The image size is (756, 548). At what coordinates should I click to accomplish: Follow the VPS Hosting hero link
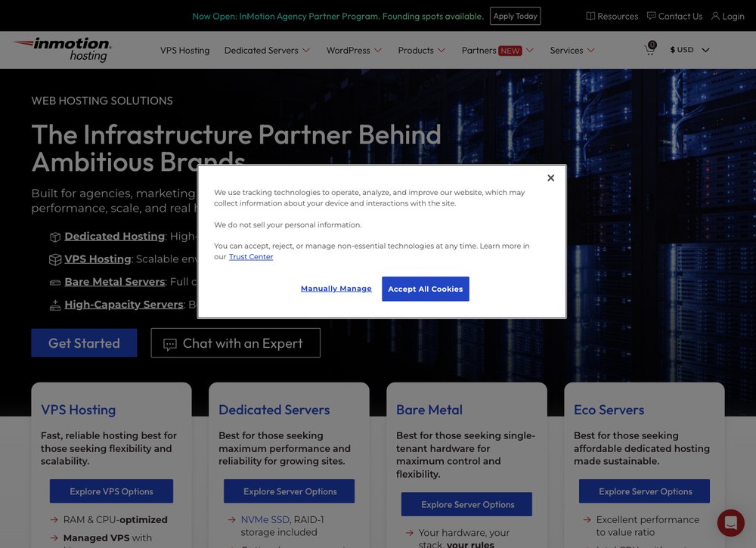[98, 259]
